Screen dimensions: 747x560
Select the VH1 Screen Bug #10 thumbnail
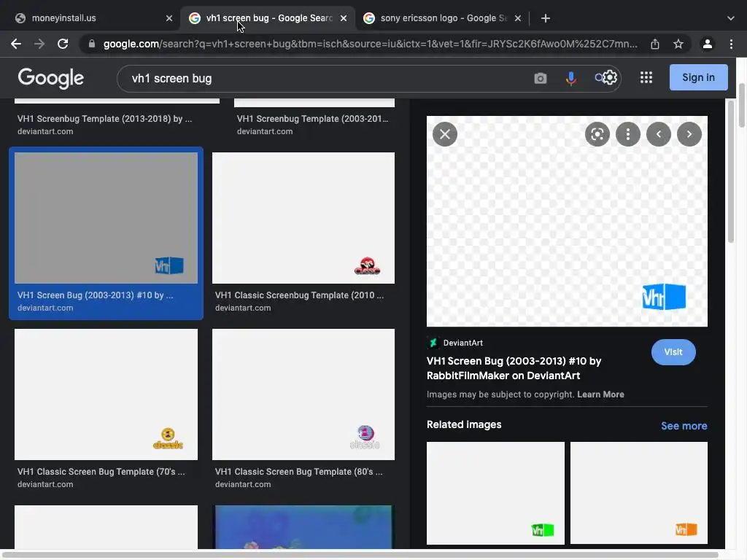tap(106, 218)
